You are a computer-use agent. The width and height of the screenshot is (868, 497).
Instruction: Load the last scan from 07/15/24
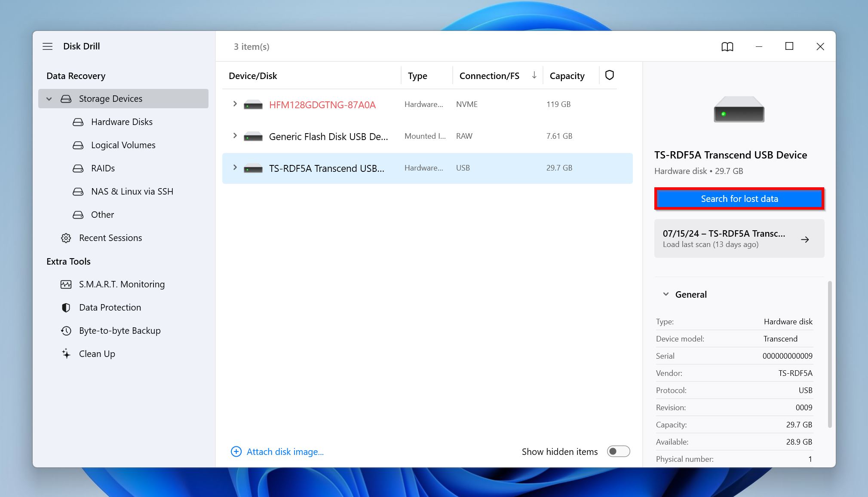pyautogui.click(x=739, y=238)
